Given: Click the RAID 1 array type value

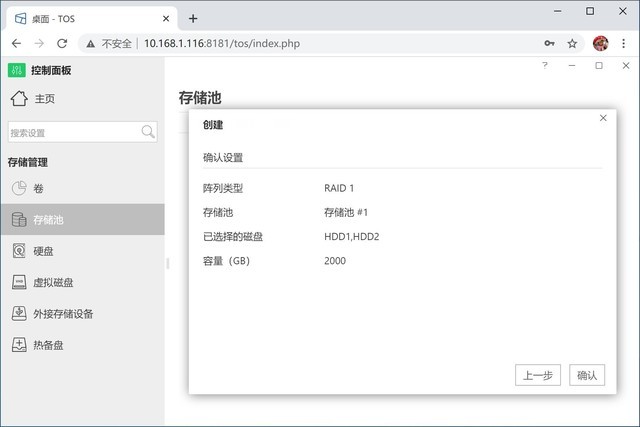Looking at the screenshot, I should click(x=339, y=188).
